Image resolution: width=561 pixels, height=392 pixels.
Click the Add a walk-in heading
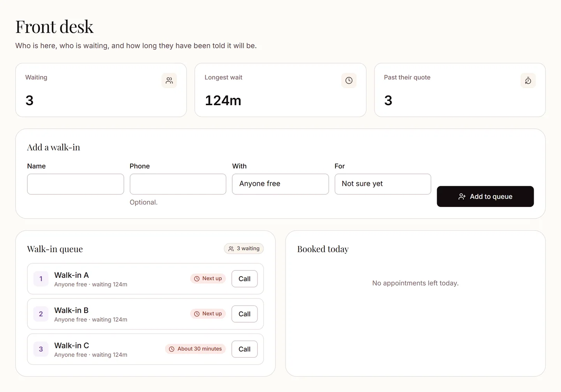(53, 147)
